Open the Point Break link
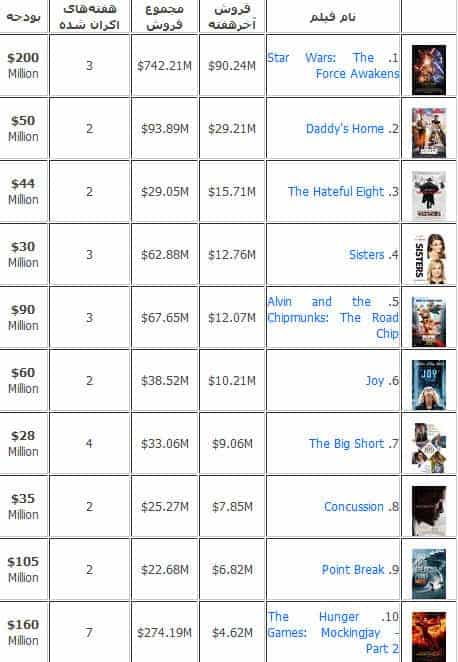The image size is (458, 662). pos(353,570)
